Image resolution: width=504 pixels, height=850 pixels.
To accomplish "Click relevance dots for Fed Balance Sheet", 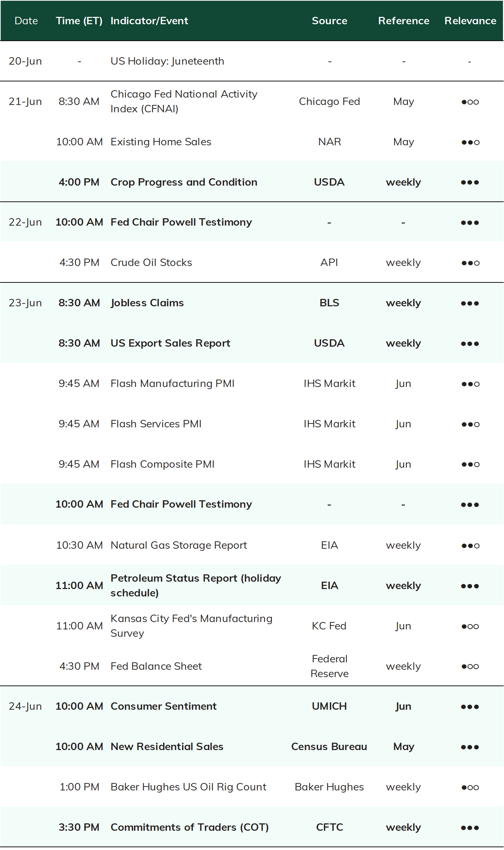I will (470, 666).
